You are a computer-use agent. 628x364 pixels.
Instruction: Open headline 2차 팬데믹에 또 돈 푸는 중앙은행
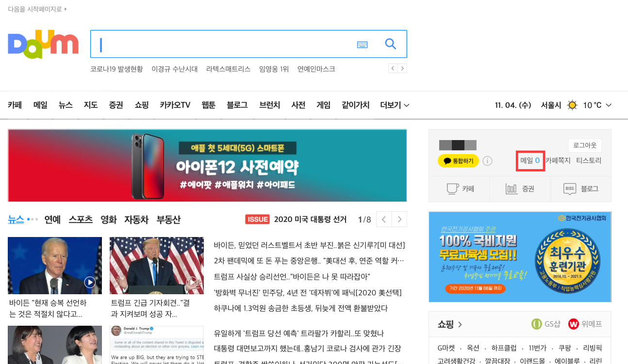(309, 261)
